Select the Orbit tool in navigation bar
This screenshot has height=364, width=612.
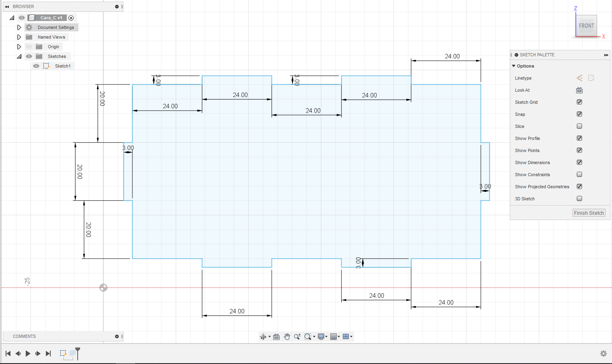tap(263, 337)
